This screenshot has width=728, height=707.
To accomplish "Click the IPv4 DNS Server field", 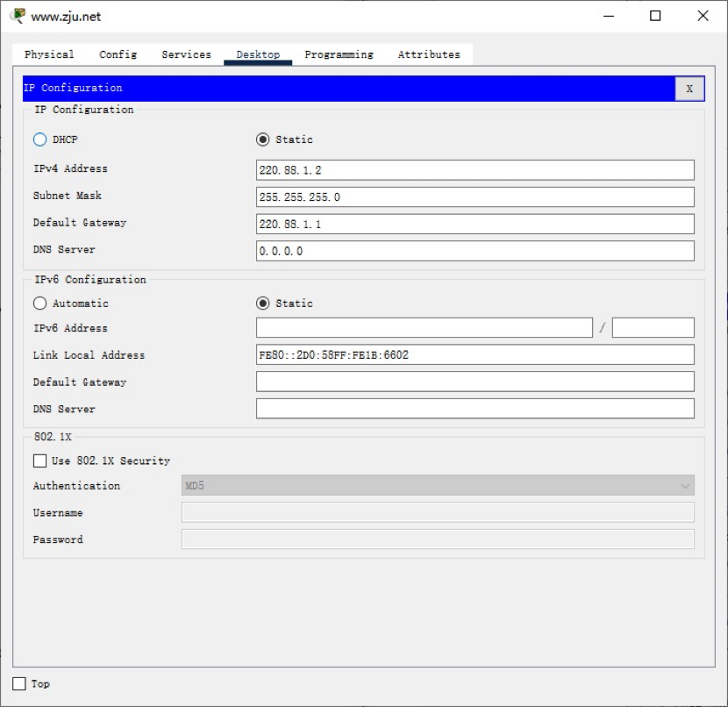I will click(475, 252).
